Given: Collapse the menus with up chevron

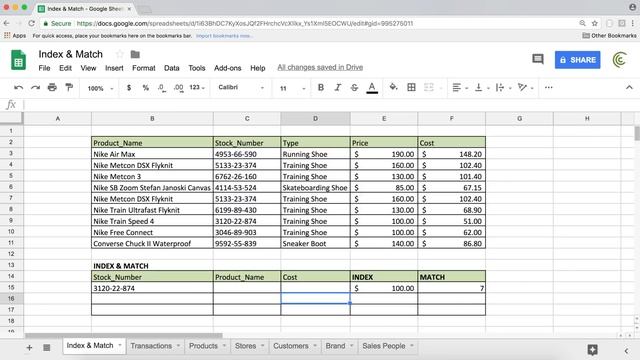Looking at the screenshot, I should 629,87.
